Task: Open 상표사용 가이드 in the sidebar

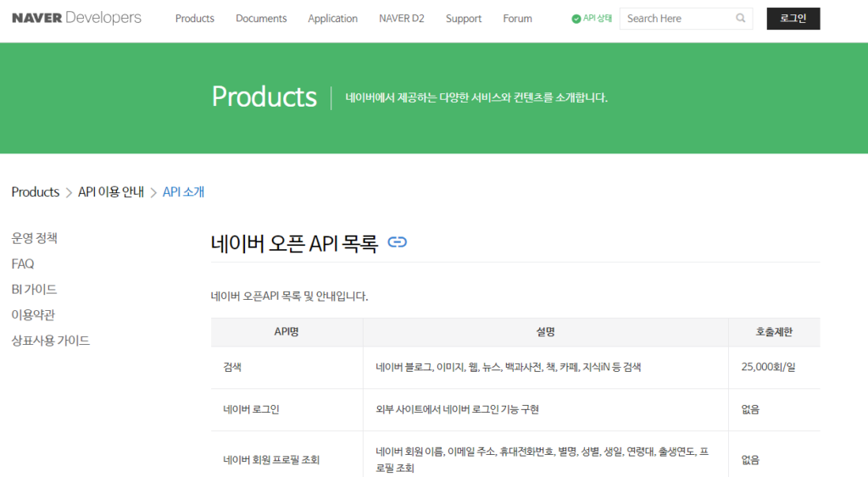Action: point(50,341)
